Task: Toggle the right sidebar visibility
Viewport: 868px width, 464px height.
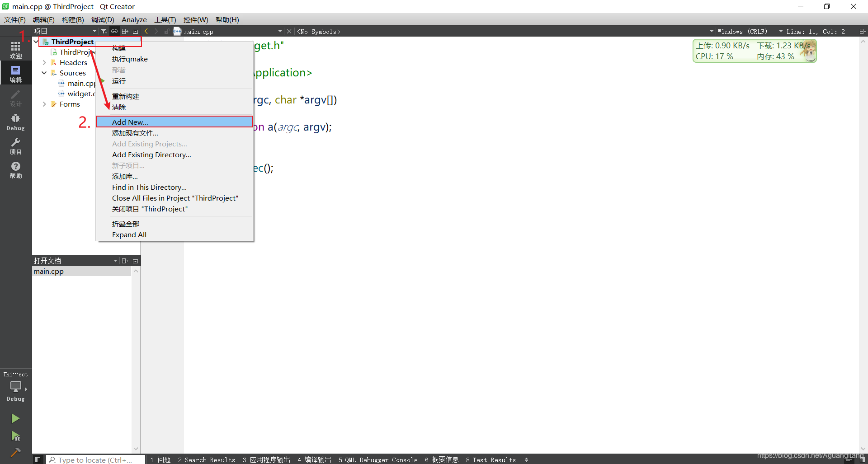Action: tap(862, 459)
